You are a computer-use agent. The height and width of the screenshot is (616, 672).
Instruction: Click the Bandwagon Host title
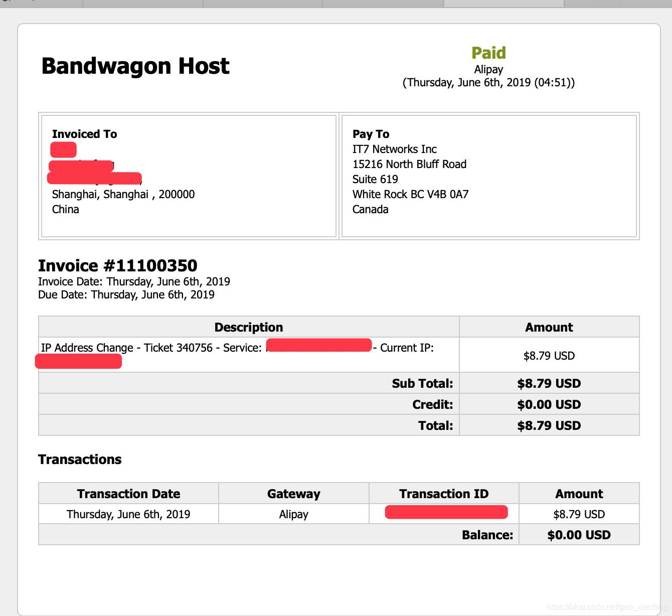coord(135,66)
